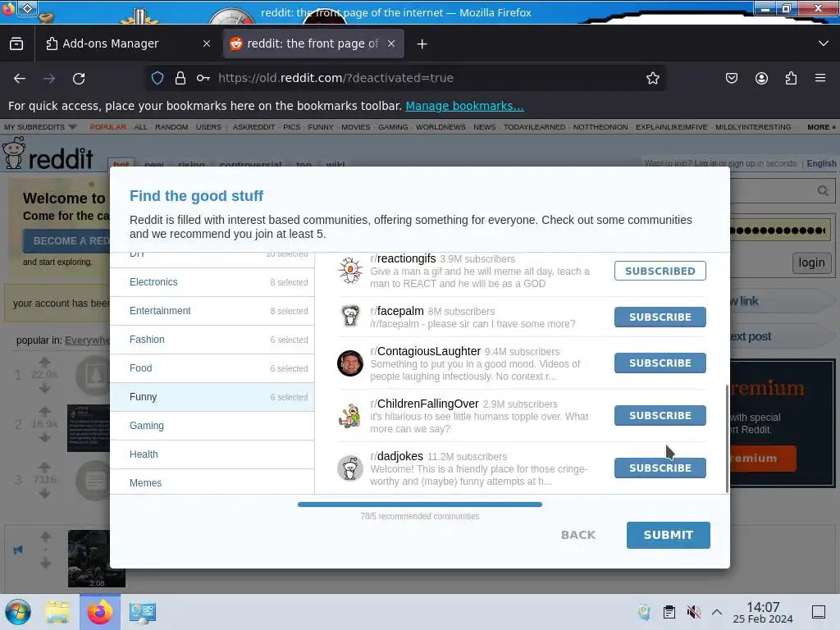This screenshot has width=840, height=630.
Task: Open a new tab with the plus icon
Action: pyautogui.click(x=422, y=44)
